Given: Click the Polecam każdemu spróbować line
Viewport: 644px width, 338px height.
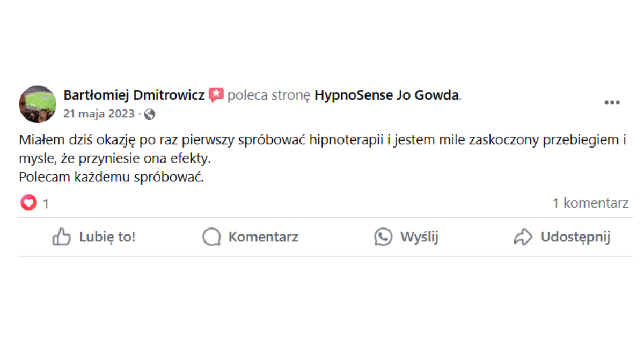Looking at the screenshot, I should [112, 177].
